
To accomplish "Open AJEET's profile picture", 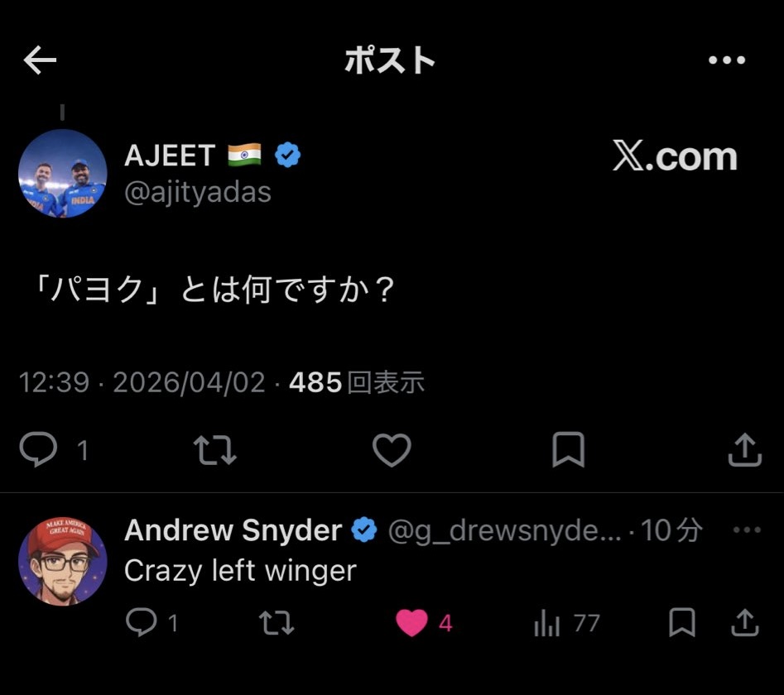I will (x=63, y=174).
